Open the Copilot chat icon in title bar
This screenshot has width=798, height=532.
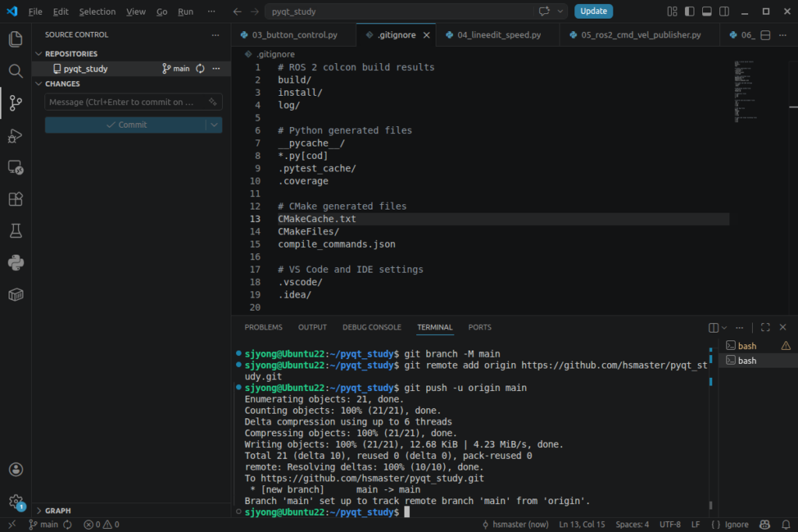point(544,11)
